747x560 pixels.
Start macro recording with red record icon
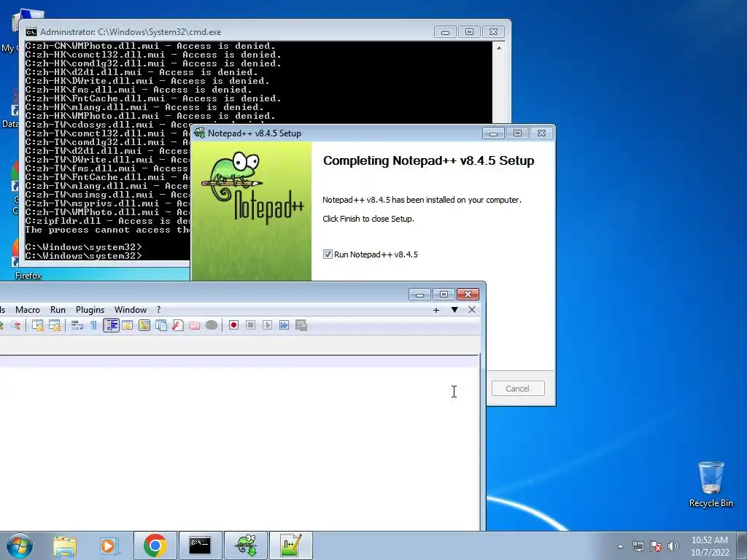(233, 325)
